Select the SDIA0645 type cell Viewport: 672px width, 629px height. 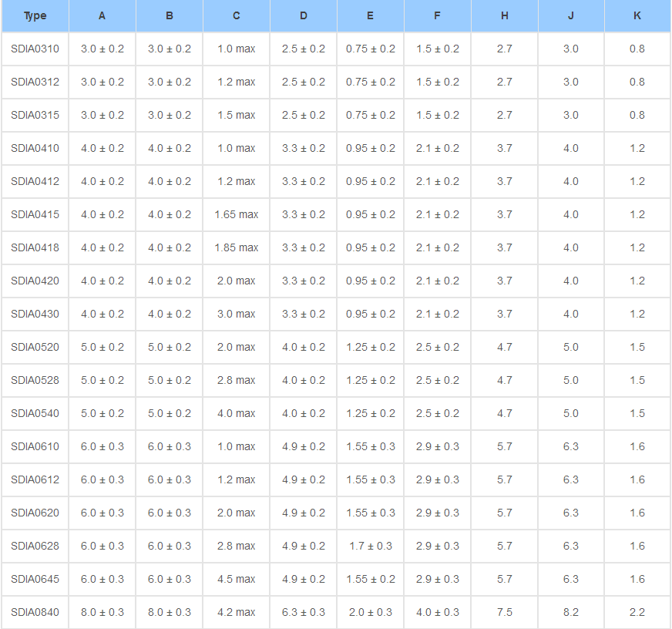(x=35, y=579)
